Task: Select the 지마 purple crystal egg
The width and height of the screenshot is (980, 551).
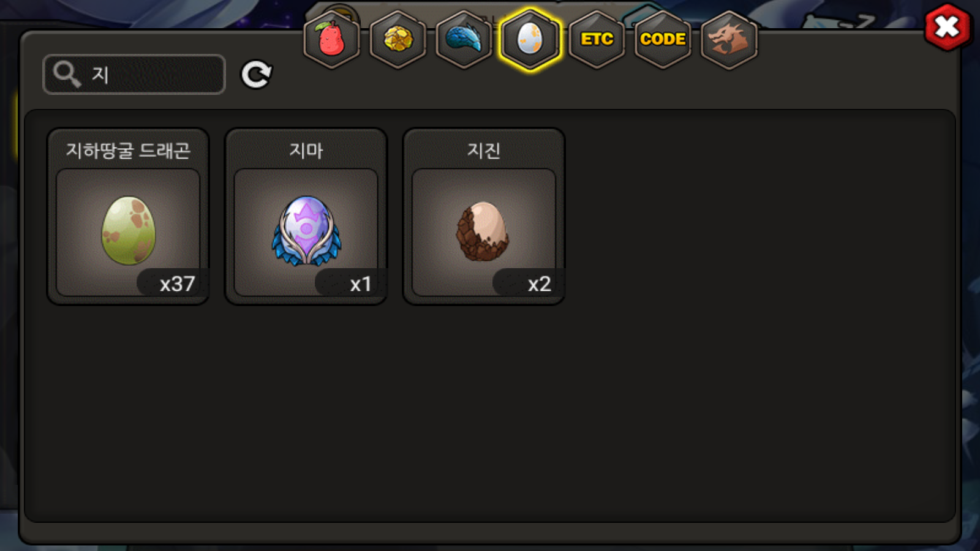Action: click(x=306, y=231)
